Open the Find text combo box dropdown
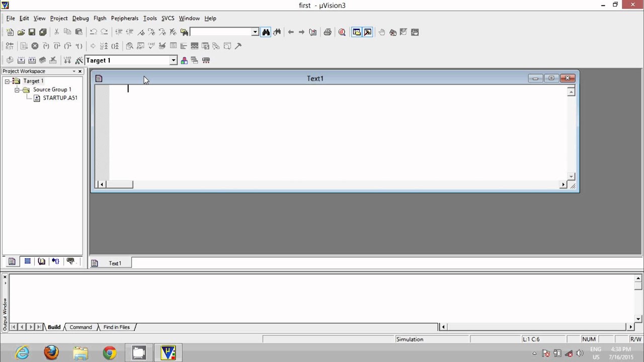Viewport: 644px width, 362px height. (255, 32)
